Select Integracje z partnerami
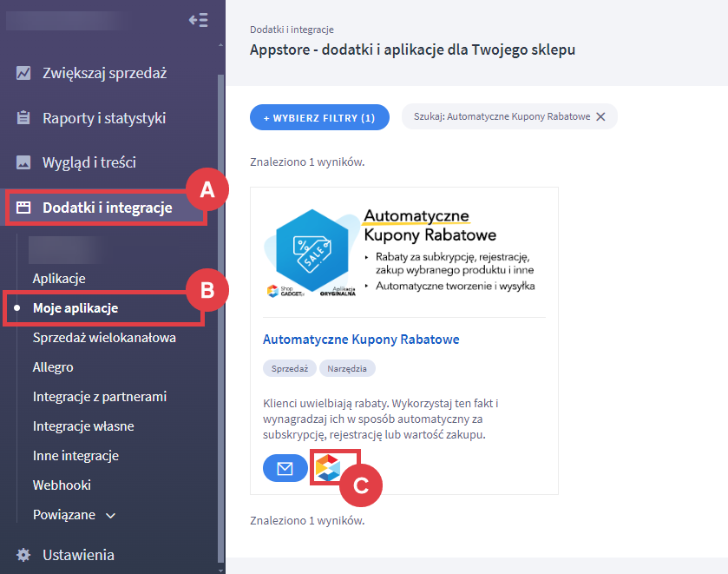This screenshot has height=574, width=728. [x=100, y=397]
